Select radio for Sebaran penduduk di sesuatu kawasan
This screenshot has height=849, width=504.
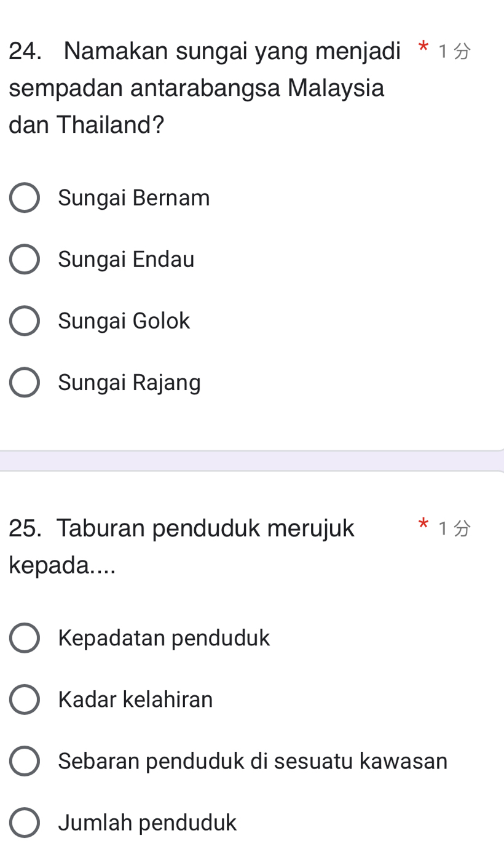(x=25, y=761)
